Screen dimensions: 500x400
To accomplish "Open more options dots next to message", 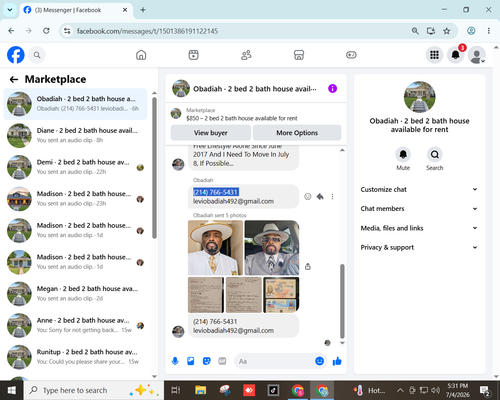I will (x=332, y=197).
